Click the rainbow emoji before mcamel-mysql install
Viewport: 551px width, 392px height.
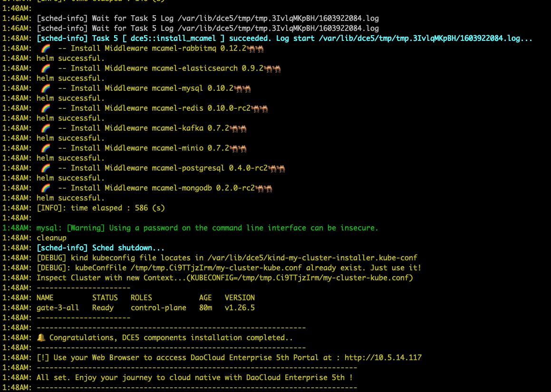pos(46,88)
